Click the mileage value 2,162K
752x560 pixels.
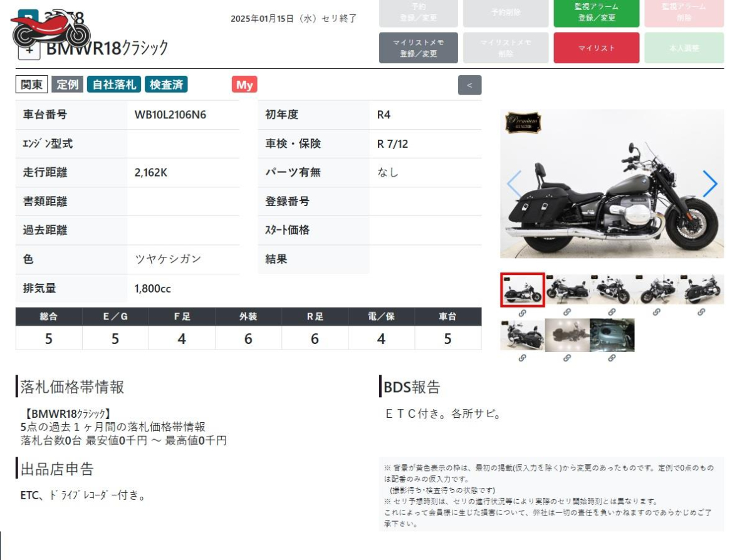[x=151, y=172]
